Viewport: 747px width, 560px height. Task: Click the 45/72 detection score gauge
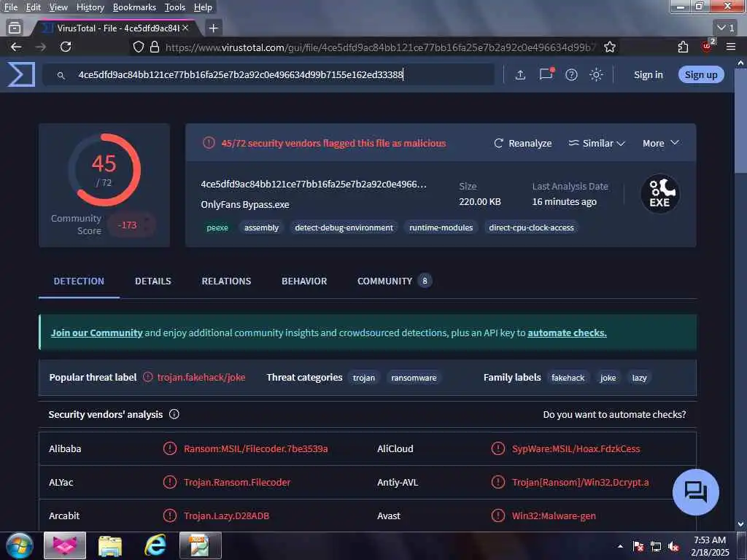pyautogui.click(x=104, y=169)
